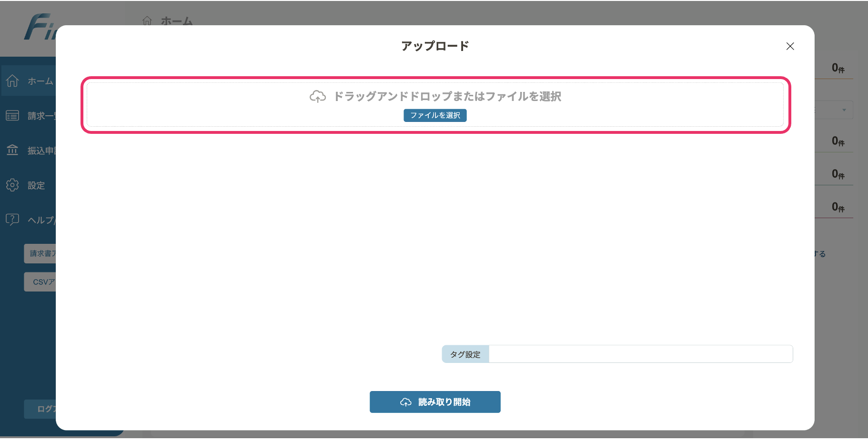
Task: Click the bank icon beside 振込申請
Action: pos(12,151)
